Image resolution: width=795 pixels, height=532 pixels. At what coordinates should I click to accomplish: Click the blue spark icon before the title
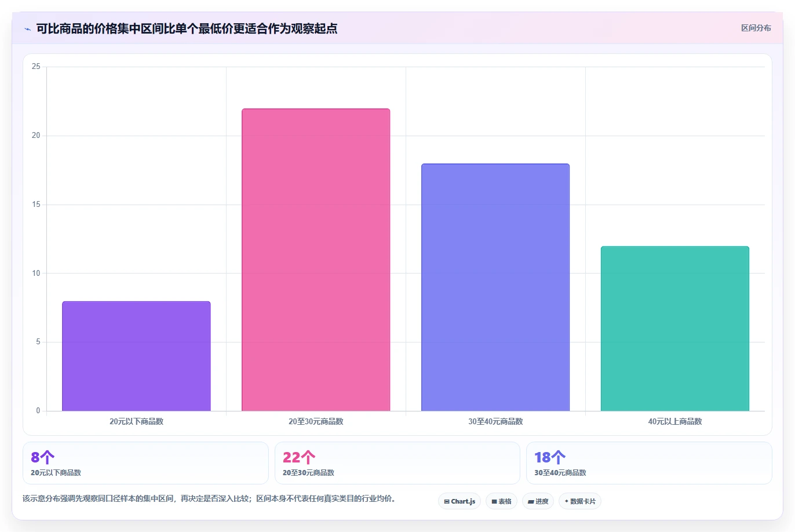click(x=27, y=29)
